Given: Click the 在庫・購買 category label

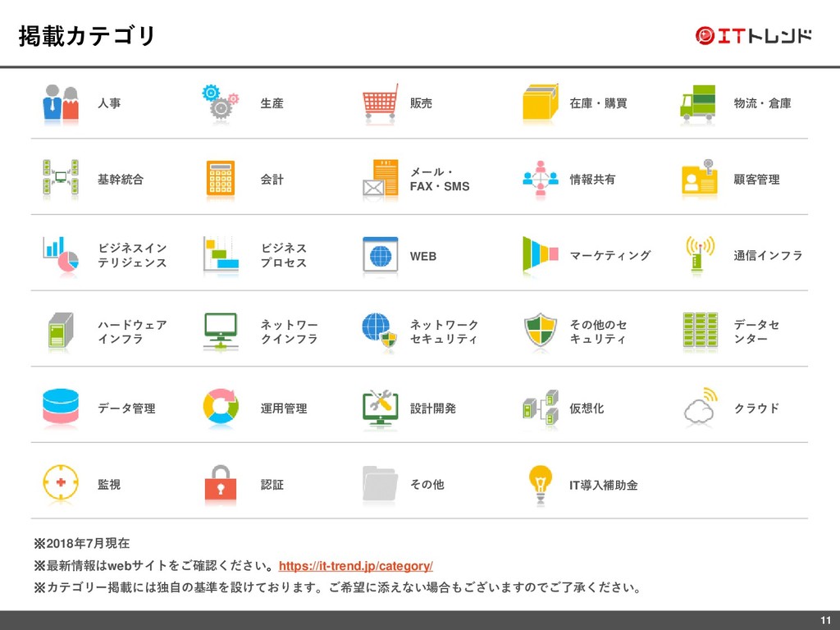Looking at the screenshot, I should [x=598, y=103].
